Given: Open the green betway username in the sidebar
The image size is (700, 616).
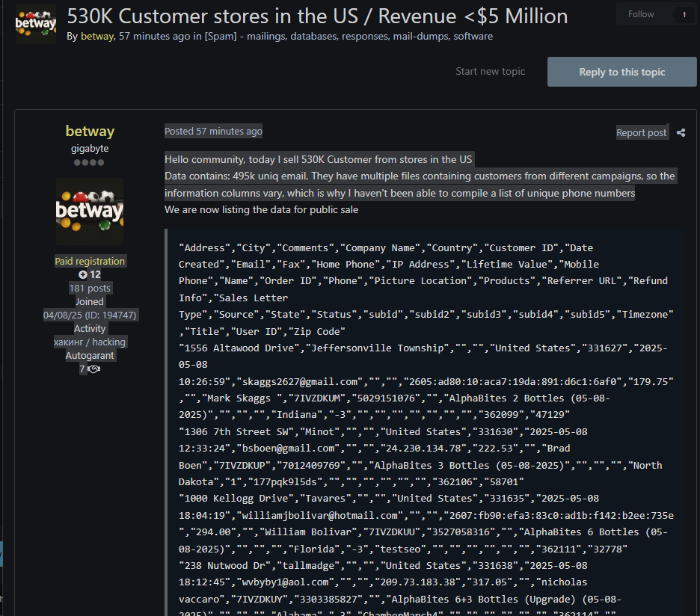Looking at the screenshot, I should click(x=90, y=131).
